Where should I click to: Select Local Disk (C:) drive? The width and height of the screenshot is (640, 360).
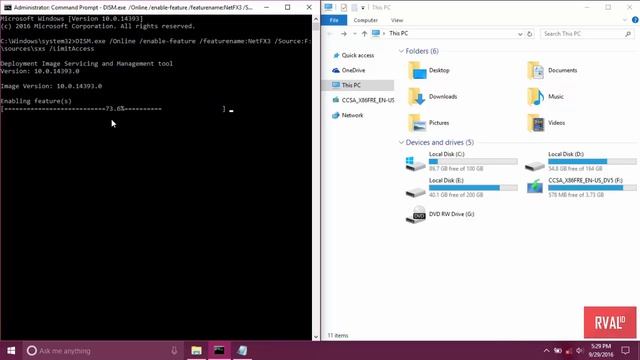461,161
